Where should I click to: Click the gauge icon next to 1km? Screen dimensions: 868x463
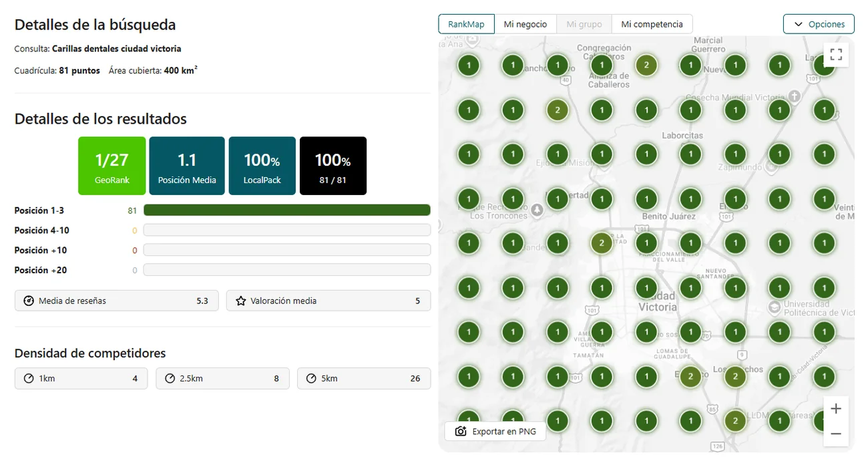coord(29,378)
